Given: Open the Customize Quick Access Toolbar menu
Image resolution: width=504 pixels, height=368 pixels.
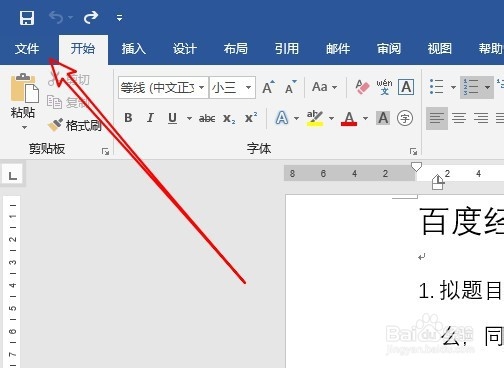Looking at the screenshot, I should [x=119, y=18].
